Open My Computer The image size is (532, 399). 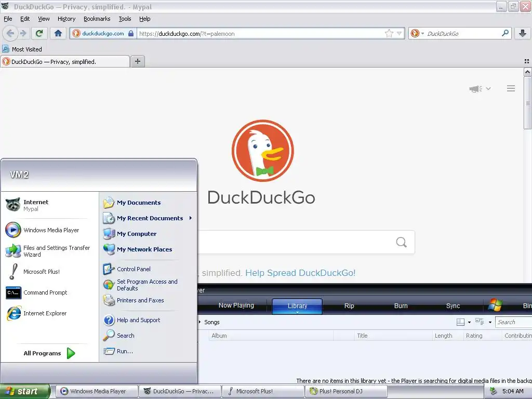tap(136, 234)
